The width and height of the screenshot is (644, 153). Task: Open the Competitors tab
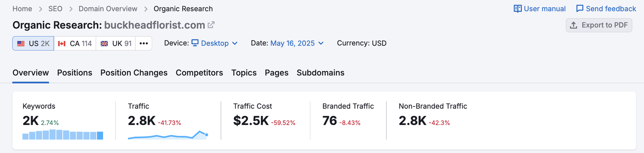pos(199,73)
